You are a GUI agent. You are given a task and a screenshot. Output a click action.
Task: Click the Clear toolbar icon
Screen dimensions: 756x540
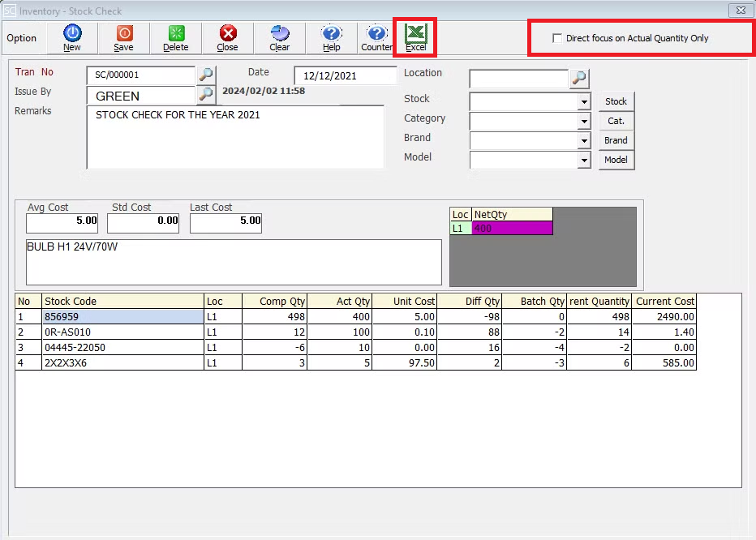[280, 38]
